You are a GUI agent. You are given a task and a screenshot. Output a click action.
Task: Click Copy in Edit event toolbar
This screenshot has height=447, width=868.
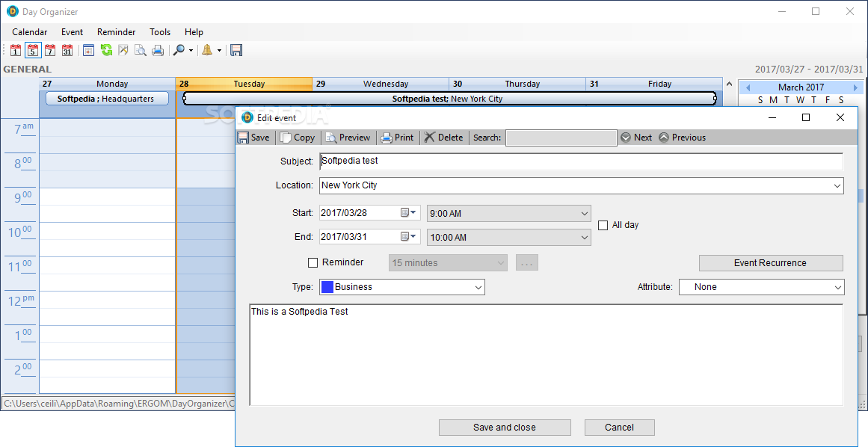pyautogui.click(x=298, y=138)
